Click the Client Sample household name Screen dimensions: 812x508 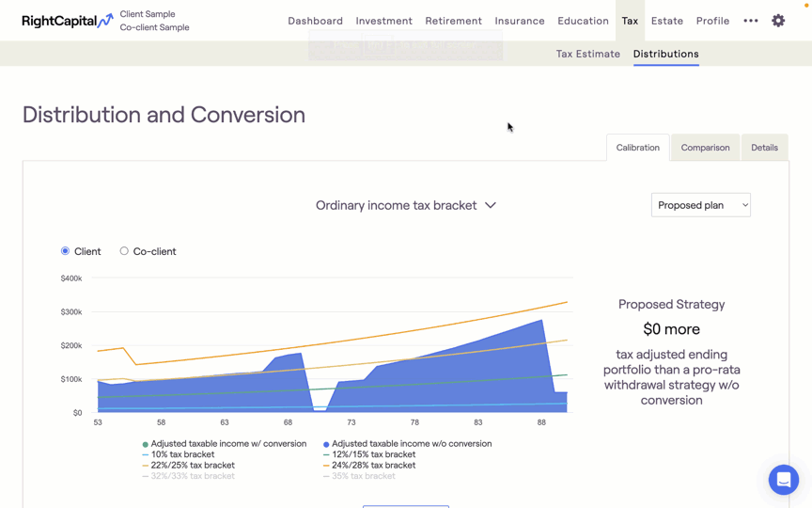pos(148,14)
